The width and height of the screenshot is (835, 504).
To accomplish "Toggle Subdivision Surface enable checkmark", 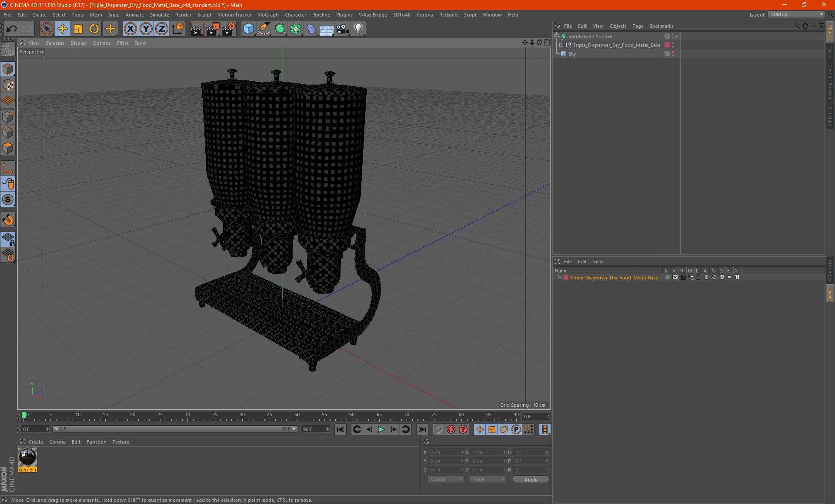I will 677,36.
